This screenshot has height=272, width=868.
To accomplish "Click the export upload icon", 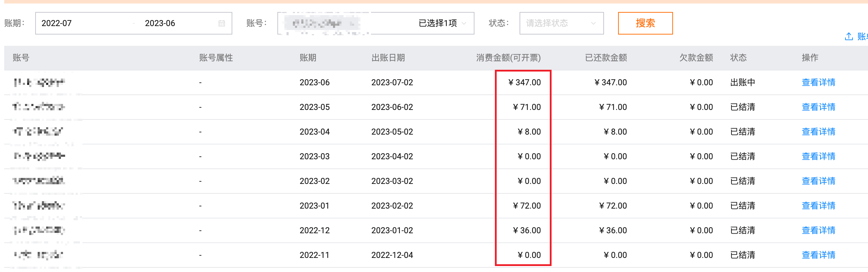I will click(849, 36).
